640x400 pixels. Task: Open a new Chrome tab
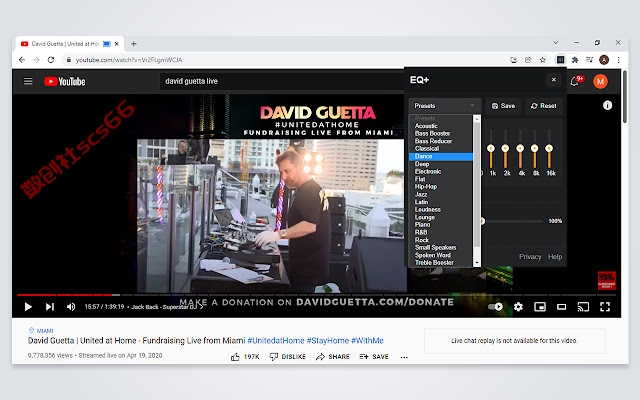[133, 44]
